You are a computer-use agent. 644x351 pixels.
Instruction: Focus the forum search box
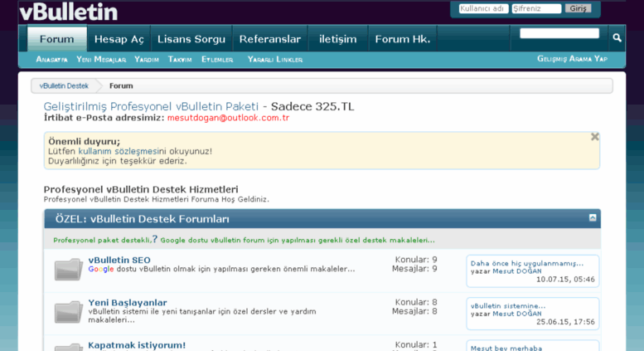559,33
